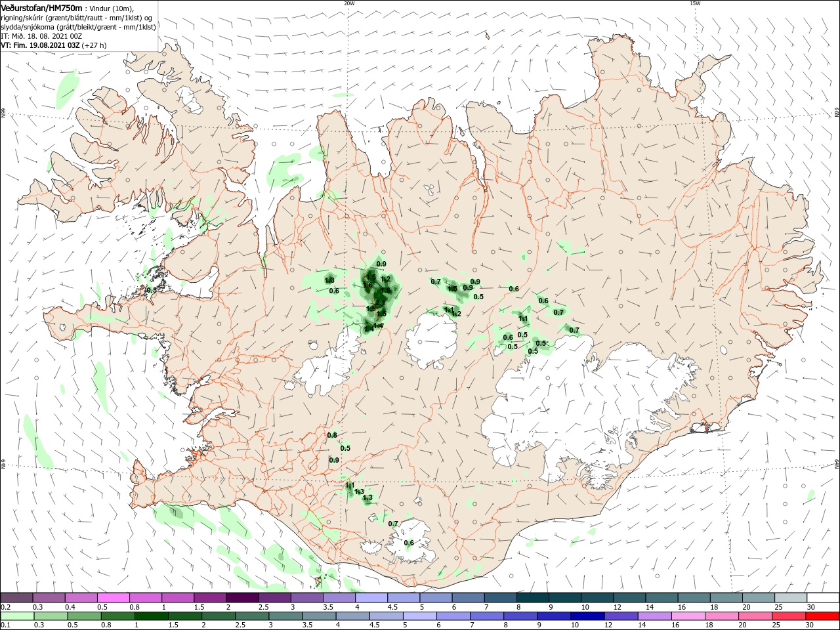Click the 0.8 precipitation value in southwest Iceland

[x=332, y=435]
